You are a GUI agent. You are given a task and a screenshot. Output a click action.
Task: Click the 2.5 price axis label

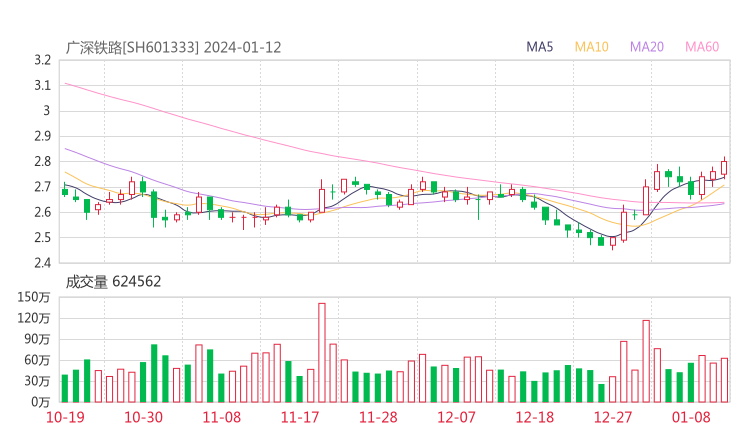click(x=42, y=237)
